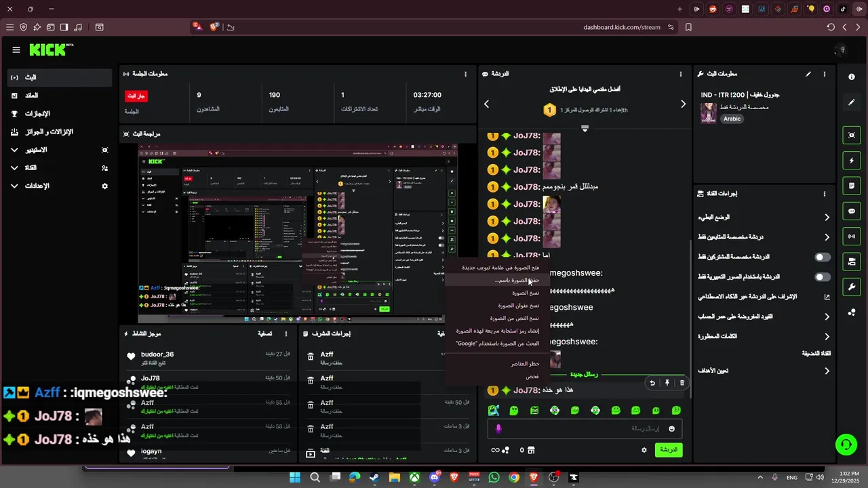
Task: Click the green headset support button
Action: pos(846,445)
